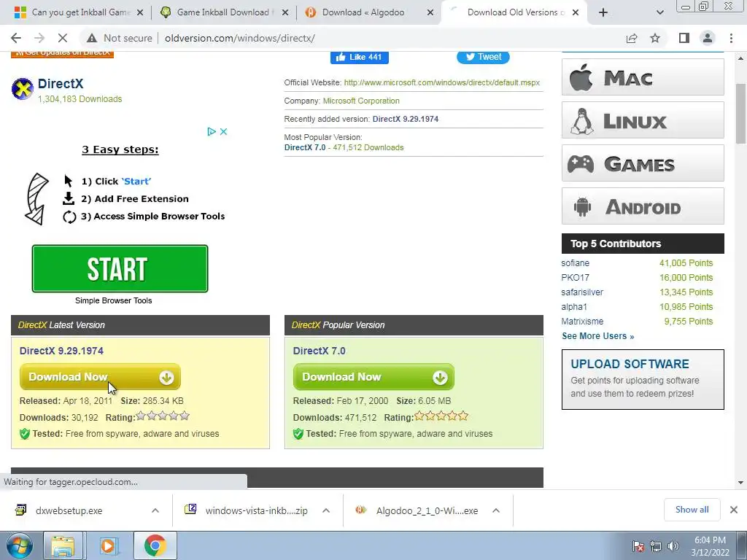Open the DirectX title link
Image resolution: width=747 pixels, height=560 pixels.
point(61,84)
